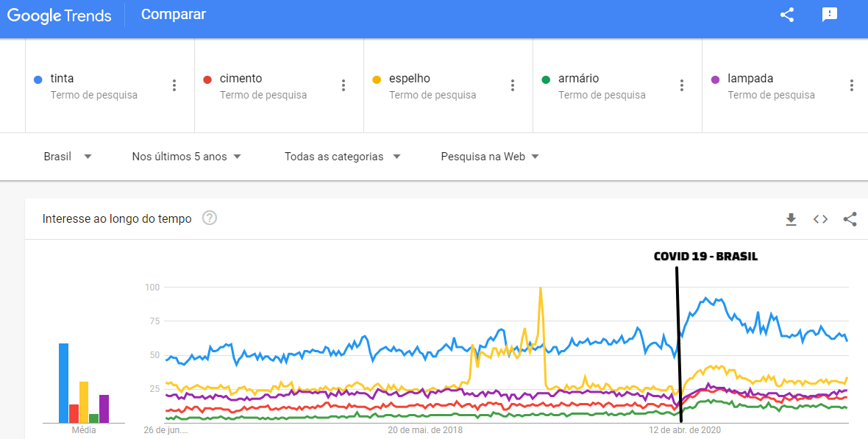Click the blue tinta average bar
868x439 pixels.
pyautogui.click(x=63, y=382)
